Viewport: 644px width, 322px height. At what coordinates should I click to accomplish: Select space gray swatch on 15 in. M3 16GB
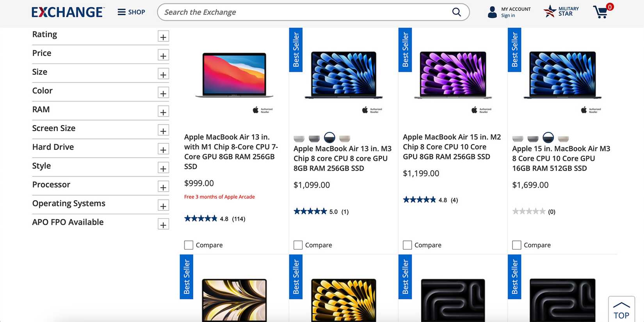click(533, 138)
